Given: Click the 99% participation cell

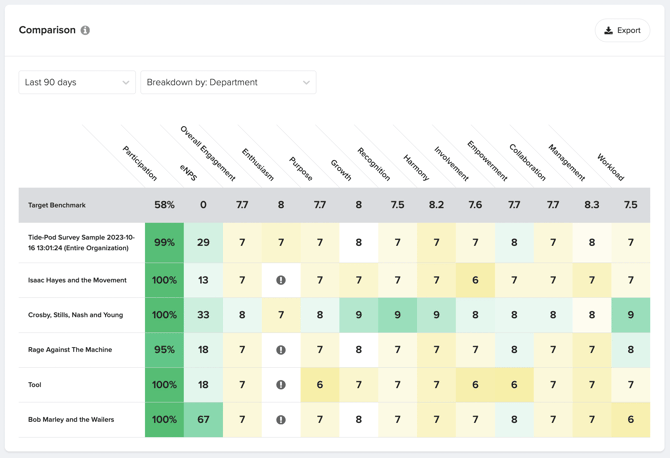Looking at the screenshot, I should pyautogui.click(x=164, y=243).
